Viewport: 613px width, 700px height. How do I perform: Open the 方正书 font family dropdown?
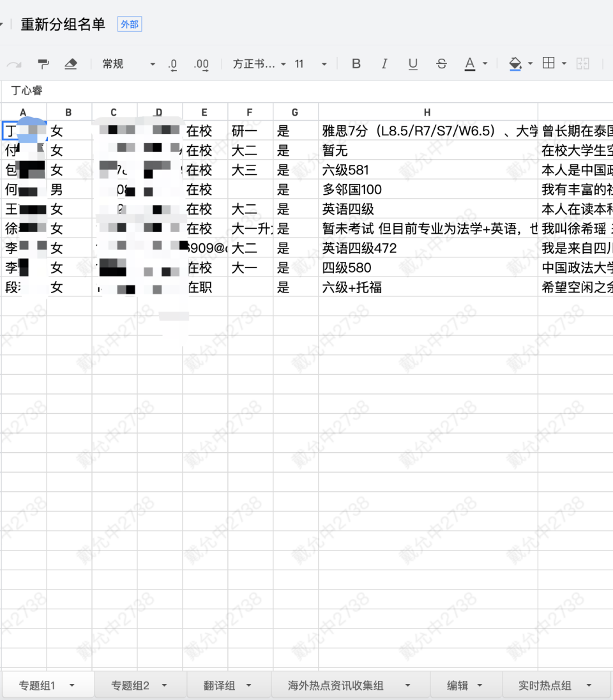point(259,64)
